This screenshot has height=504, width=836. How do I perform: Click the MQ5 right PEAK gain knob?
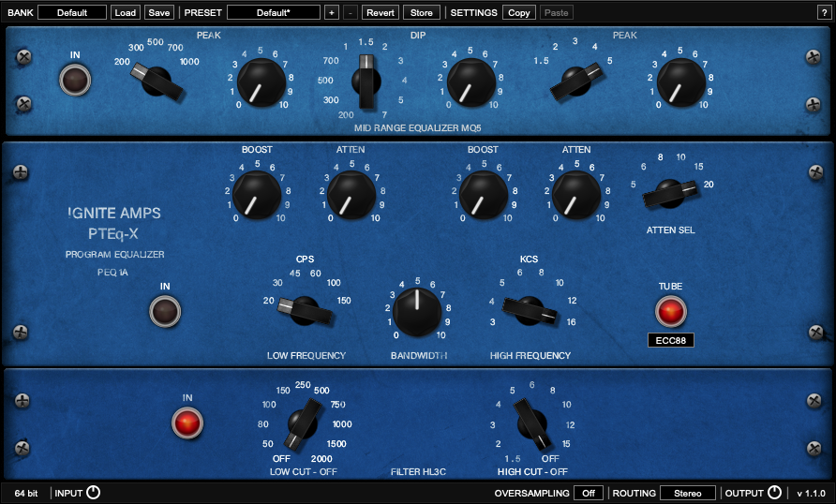click(681, 82)
